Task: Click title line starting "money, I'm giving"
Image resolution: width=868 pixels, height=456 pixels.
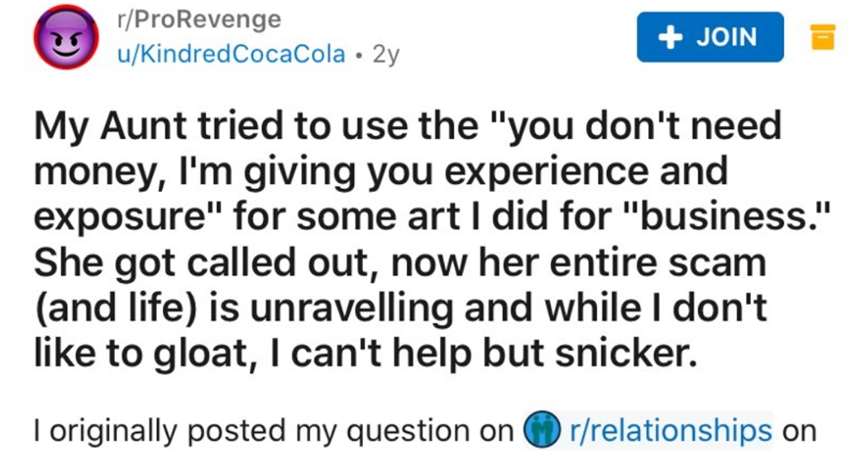Action: point(381,173)
